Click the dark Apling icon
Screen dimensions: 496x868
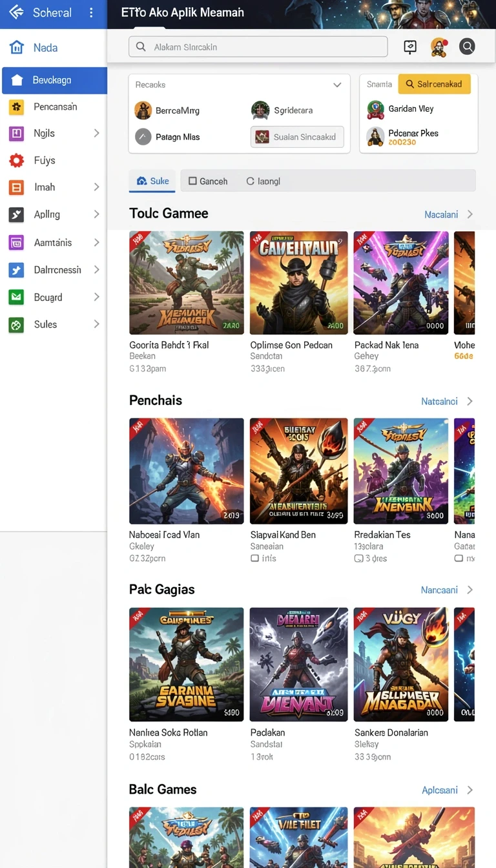coord(16,214)
